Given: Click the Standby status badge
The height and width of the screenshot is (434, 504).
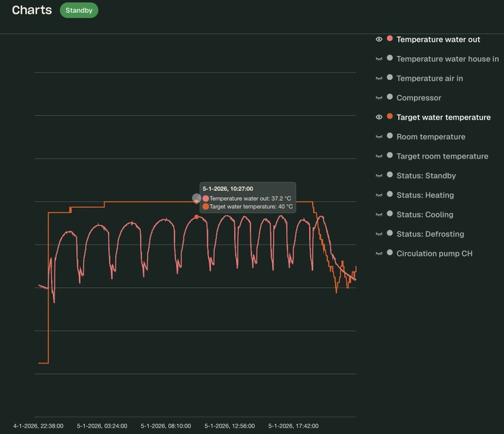Looking at the screenshot, I should (x=79, y=10).
